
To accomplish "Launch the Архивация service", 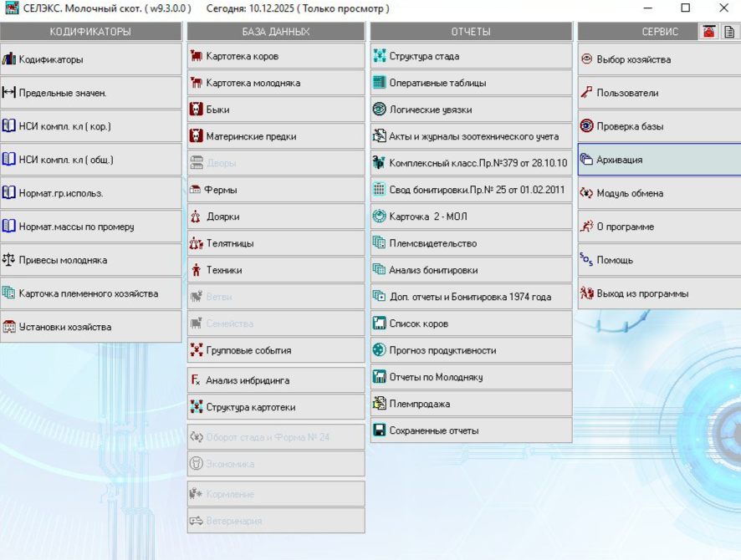I will tap(659, 160).
